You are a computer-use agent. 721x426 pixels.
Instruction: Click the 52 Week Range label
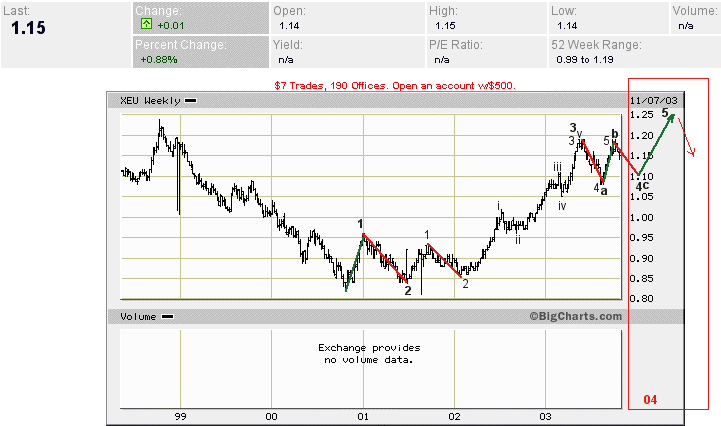(x=596, y=45)
